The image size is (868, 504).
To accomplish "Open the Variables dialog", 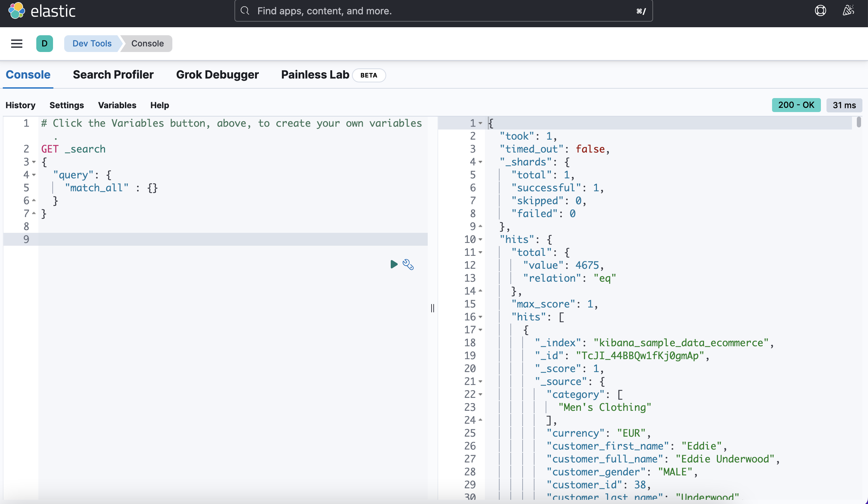I will pyautogui.click(x=117, y=105).
